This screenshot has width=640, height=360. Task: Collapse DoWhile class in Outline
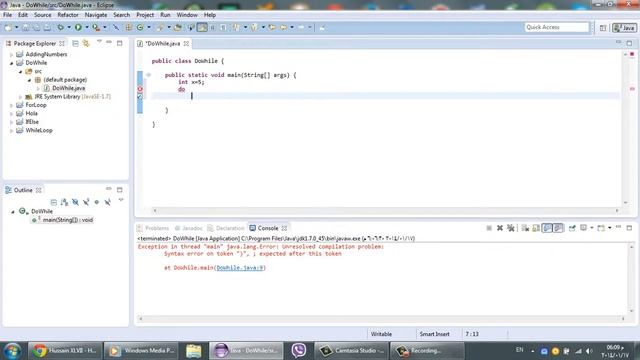pos(13,212)
